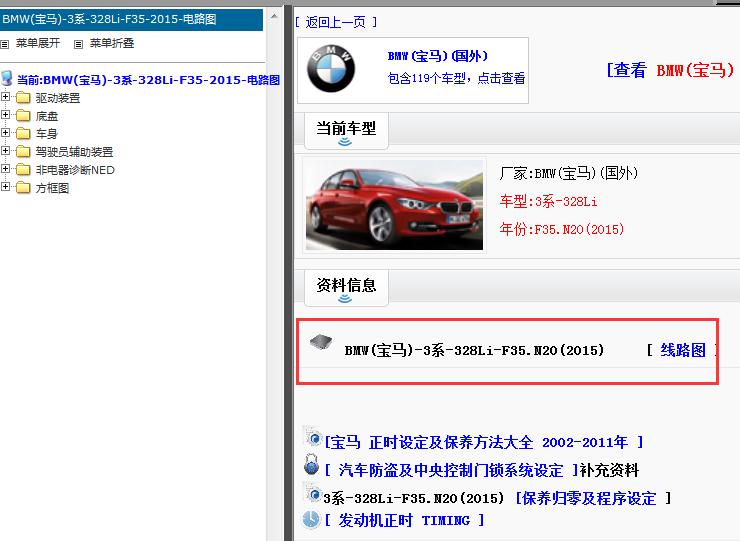Click the gray module icon beside 328Li-F35.N20
740x541 pixels.
pos(321,341)
